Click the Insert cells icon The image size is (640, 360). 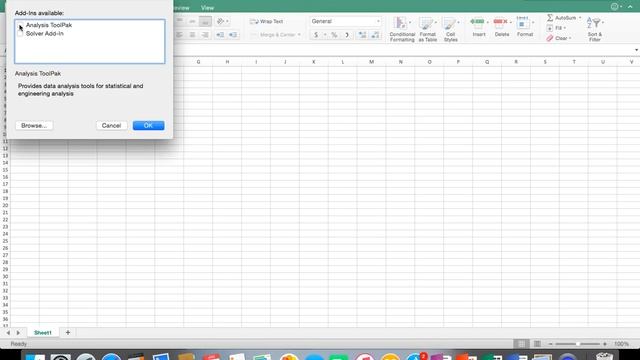[x=477, y=22]
